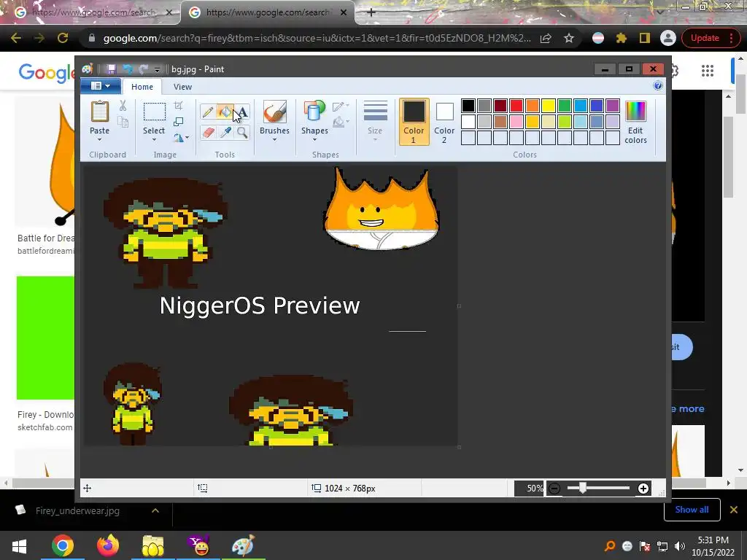Select the Magnifier tool
The image size is (747, 560).
tap(242, 132)
